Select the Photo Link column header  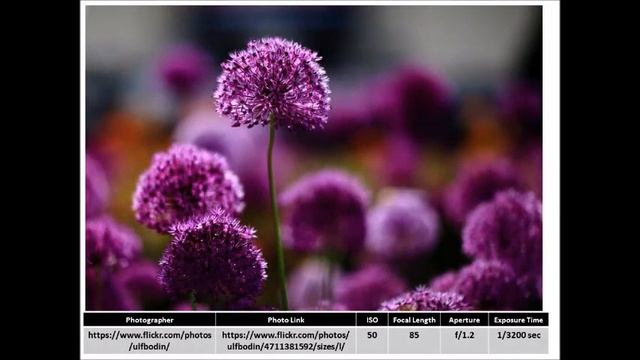[x=286, y=320]
